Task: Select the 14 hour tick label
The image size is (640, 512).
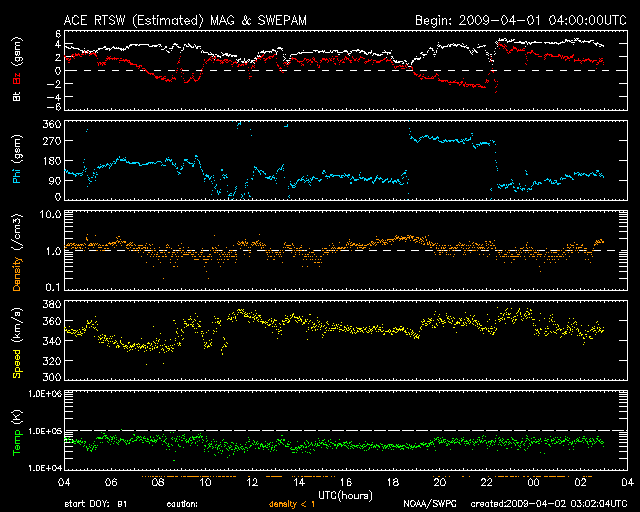Action: click(x=299, y=482)
